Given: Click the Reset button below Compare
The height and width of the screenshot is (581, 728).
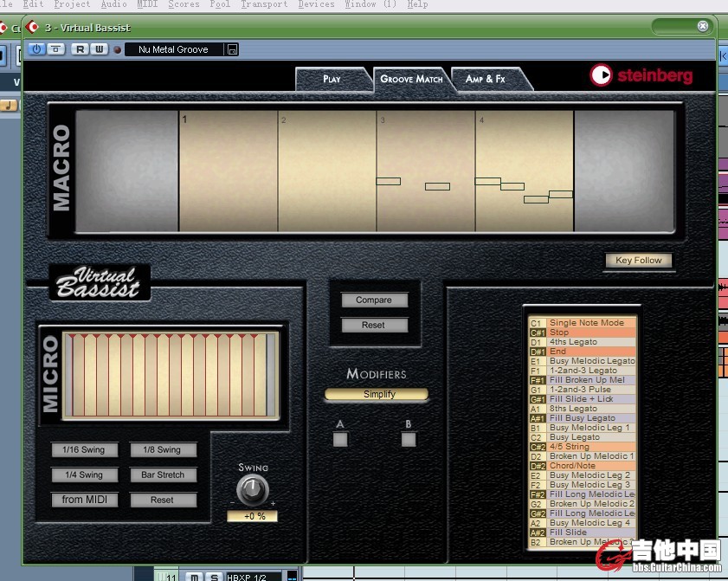Looking at the screenshot, I should tap(374, 325).
